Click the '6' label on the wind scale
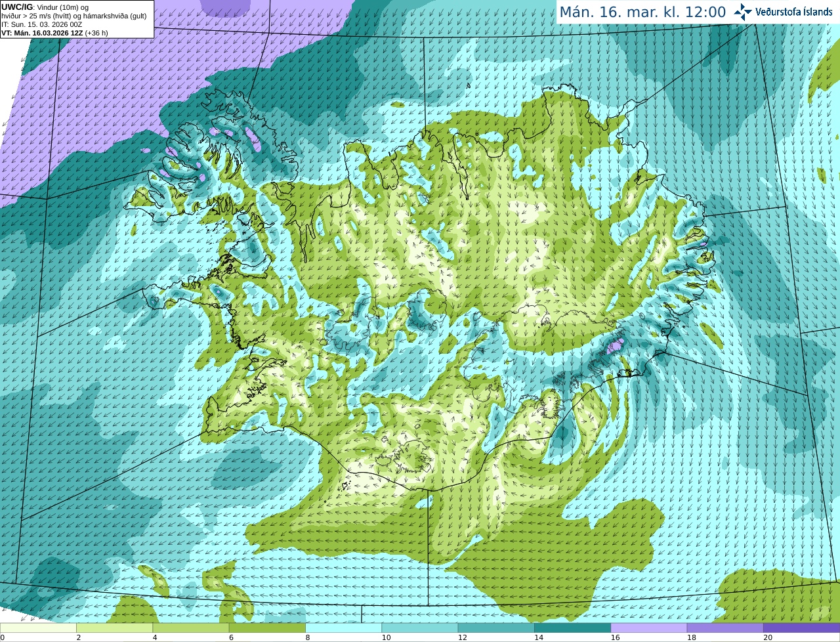The height and width of the screenshot is (642, 840). pos(231,637)
